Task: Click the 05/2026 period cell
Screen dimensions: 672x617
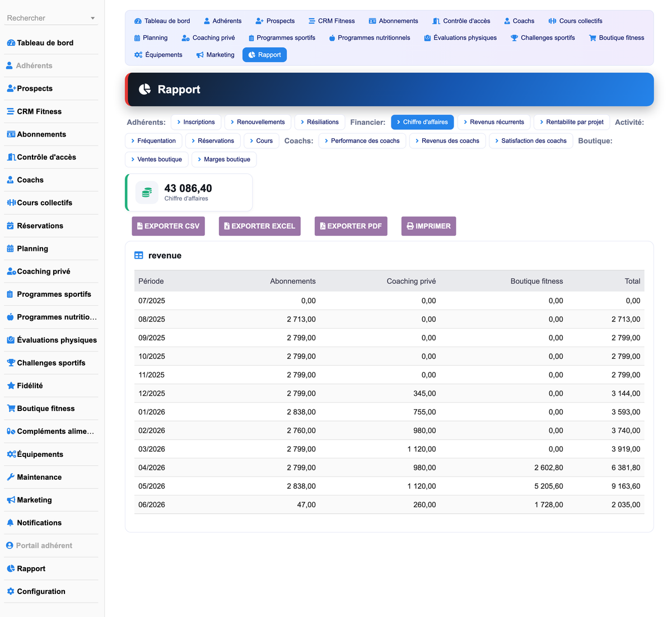Action: click(152, 486)
